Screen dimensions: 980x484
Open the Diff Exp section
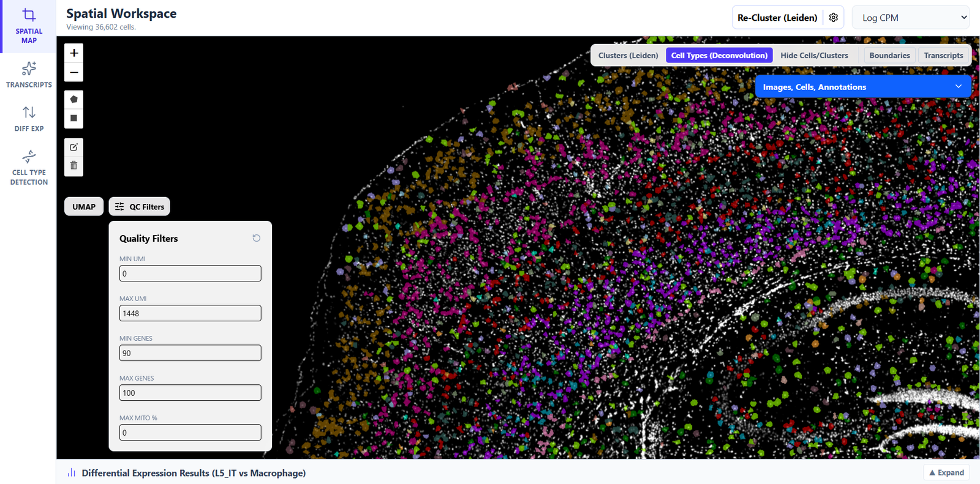click(29, 119)
